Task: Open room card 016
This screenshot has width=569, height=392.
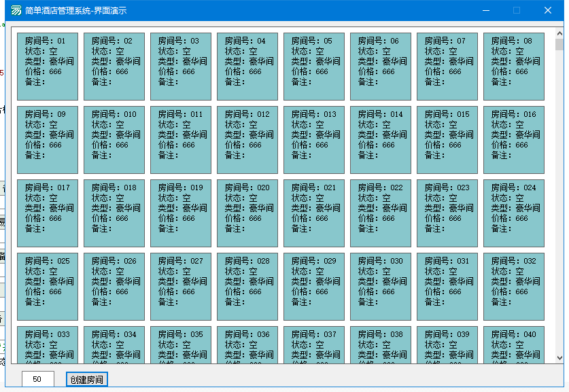Action: click(x=514, y=140)
